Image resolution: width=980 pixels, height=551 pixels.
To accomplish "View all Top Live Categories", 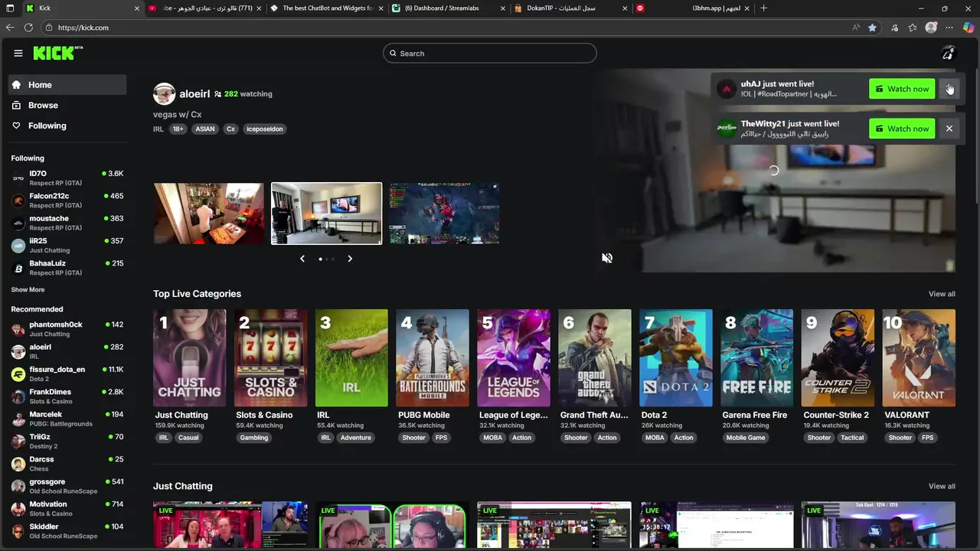I will (x=942, y=294).
